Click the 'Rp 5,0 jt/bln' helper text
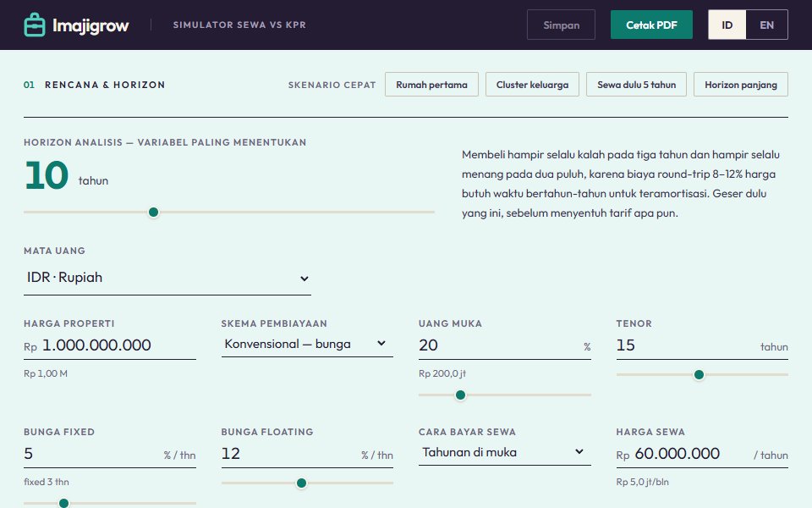This screenshot has width=812, height=508. point(642,482)
